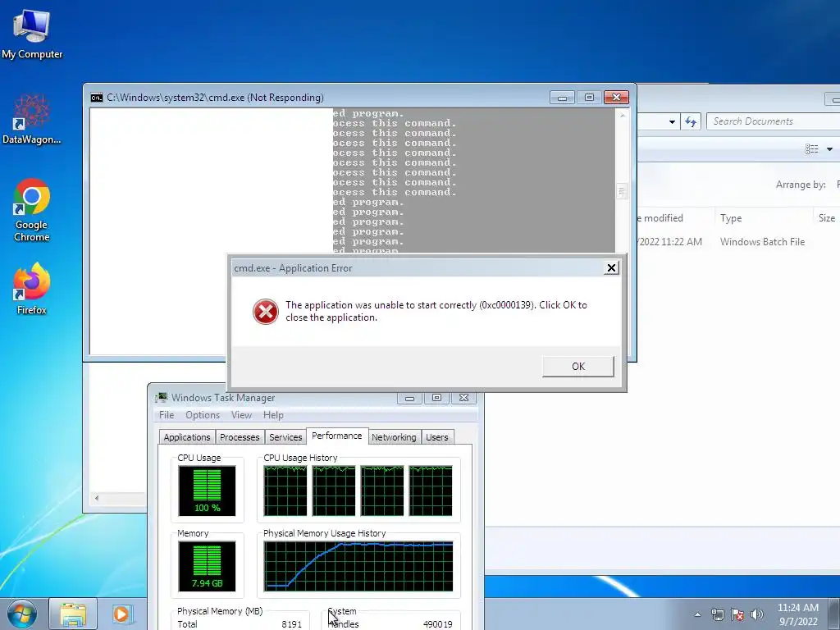Viewport: 840px width, 630px height.
Task: Open the Task Manager File menu
Action: (167, 415)
